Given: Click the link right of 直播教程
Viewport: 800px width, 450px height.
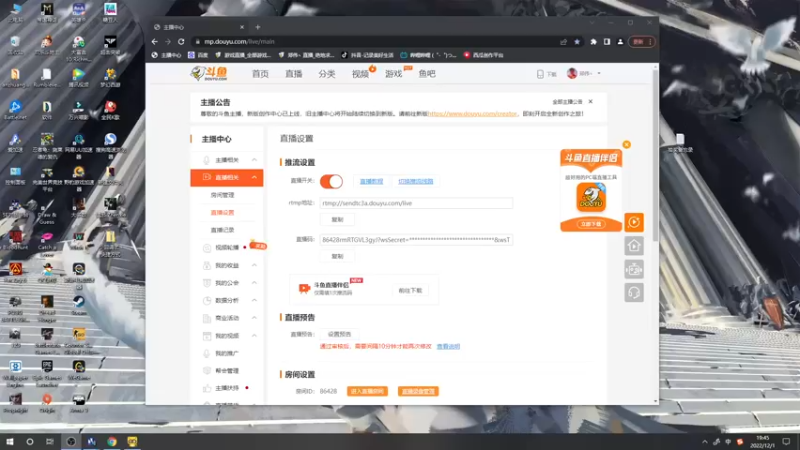Looking at the screenshot, I should pos(416,181).
